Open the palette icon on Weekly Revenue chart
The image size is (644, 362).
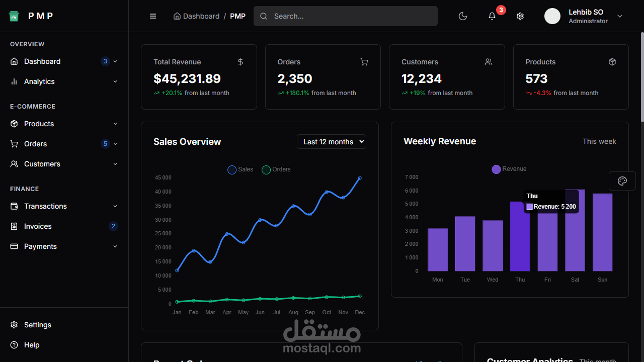622,180
